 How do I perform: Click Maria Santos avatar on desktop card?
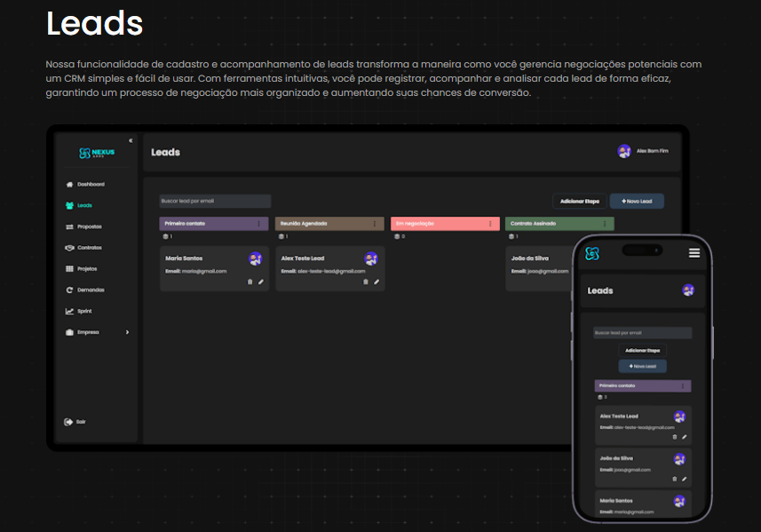pos(255,258)
